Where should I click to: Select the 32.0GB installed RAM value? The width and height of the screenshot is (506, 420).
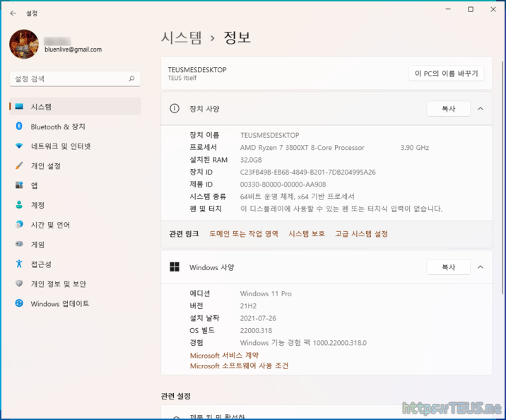[251, 160]
